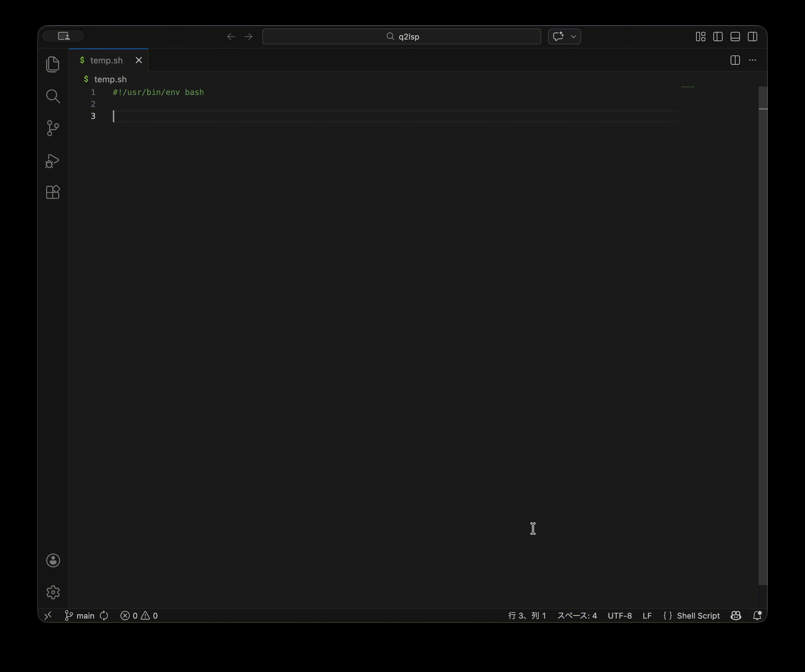Open Run and Debug view

pyautogui.click(x=53, y=161)
